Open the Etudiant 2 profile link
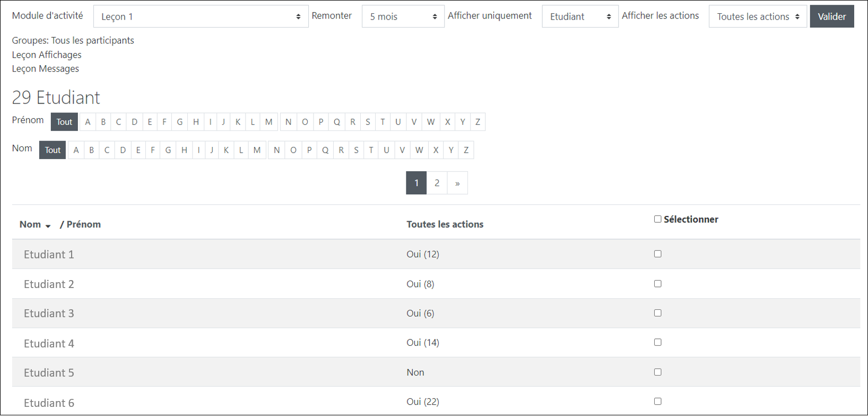 (49, 284)
